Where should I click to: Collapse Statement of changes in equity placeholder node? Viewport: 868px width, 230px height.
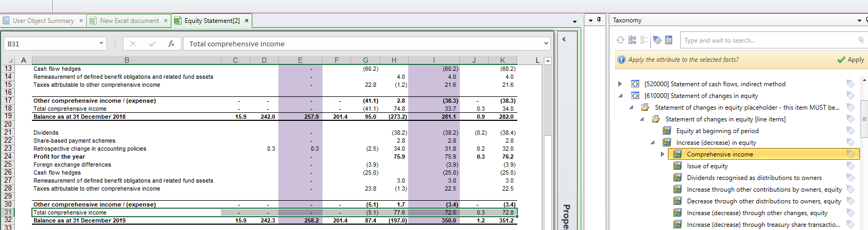coord(631,108)
